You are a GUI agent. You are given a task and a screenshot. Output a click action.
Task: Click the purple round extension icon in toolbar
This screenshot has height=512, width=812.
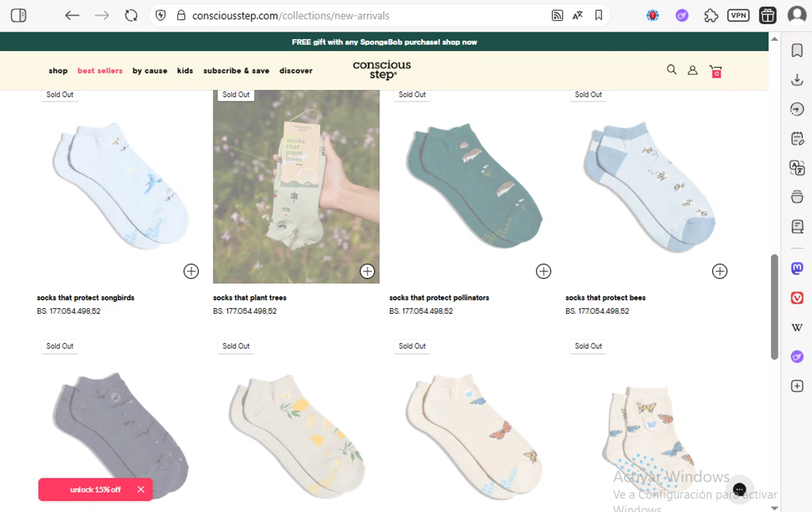click(682, 15)
